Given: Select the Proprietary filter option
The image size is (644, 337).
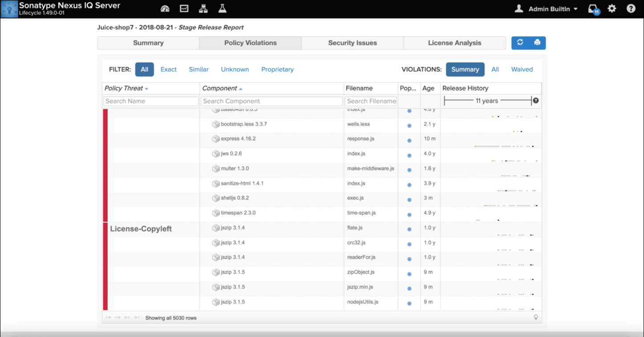Looking at the screenshot, I should [277, 69].
